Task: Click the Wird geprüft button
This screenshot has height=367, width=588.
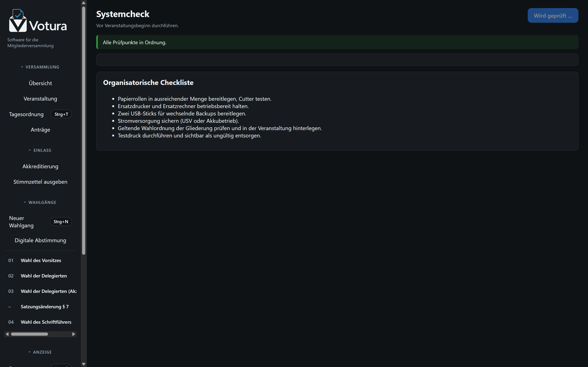Action: (553, 16)
